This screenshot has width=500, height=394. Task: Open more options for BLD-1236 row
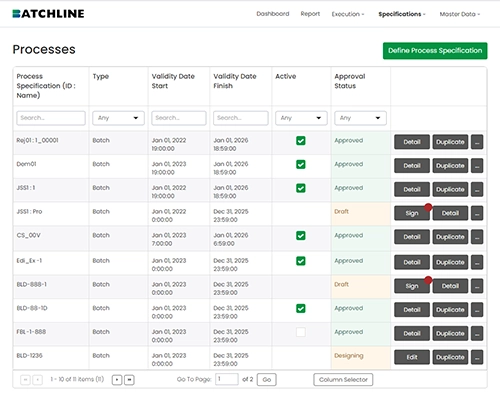click(477, 357)
